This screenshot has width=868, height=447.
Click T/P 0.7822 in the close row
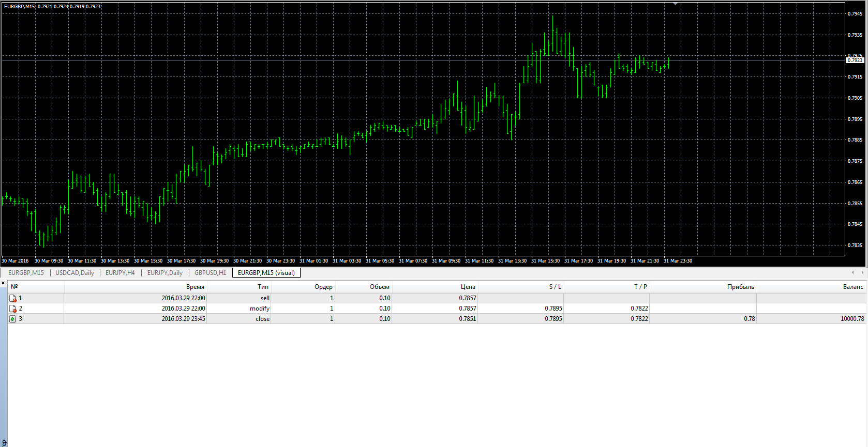pos(639,319)
